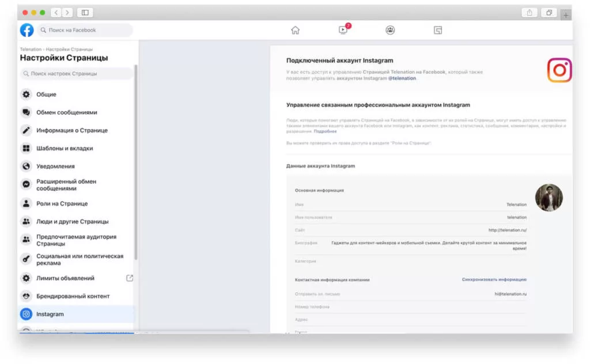
Task: Click the Messenger icon beside Расширенный обмен сообщениями
Action: tap(26, 184)
